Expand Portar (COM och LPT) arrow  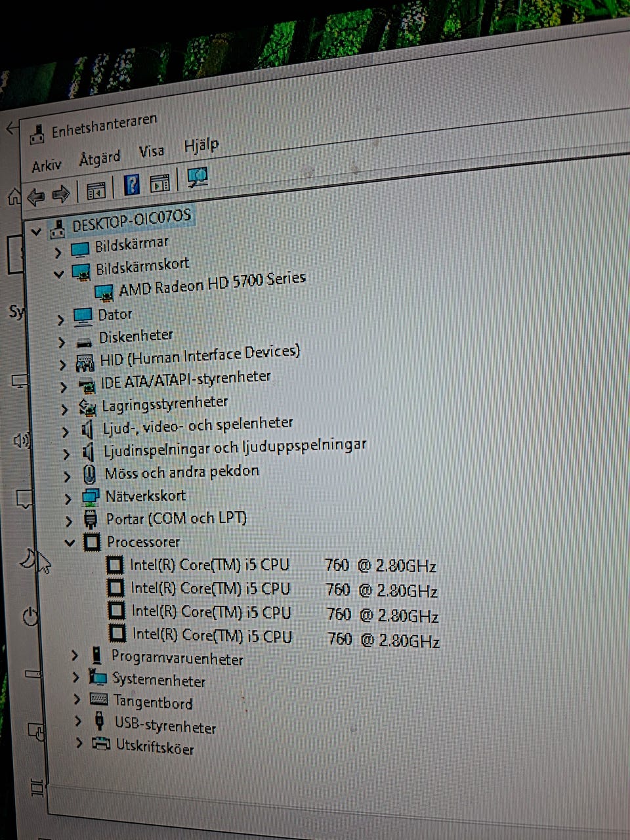coord(70,521)
